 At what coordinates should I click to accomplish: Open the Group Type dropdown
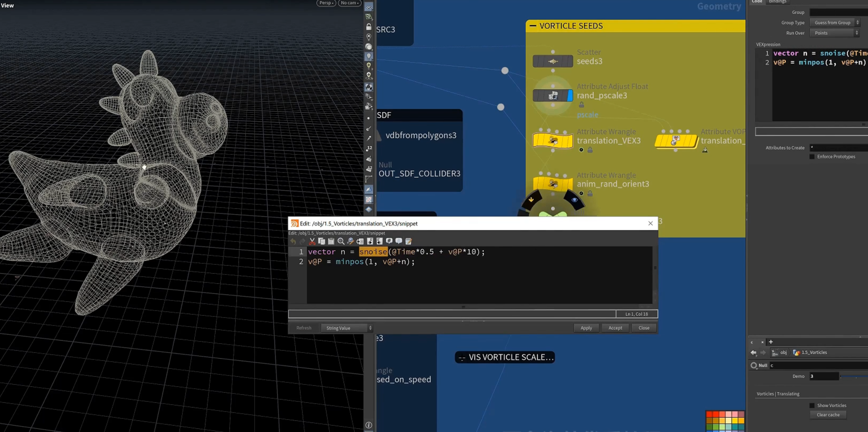click(x=835, y=23)
